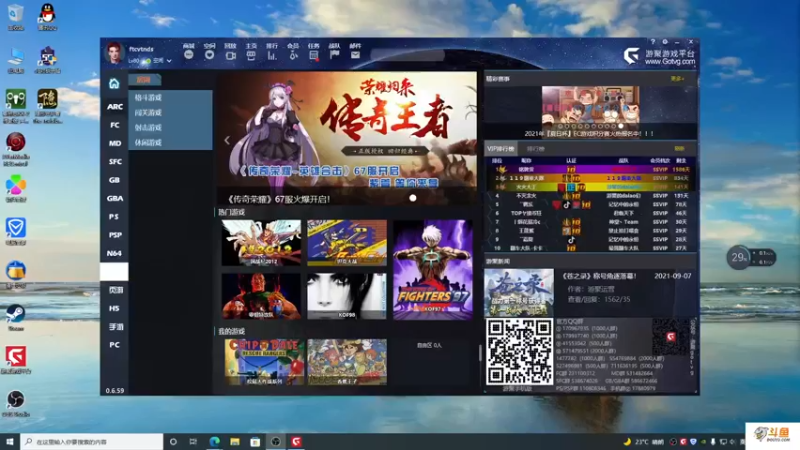Open the 会员 member icon

[293, 55]
